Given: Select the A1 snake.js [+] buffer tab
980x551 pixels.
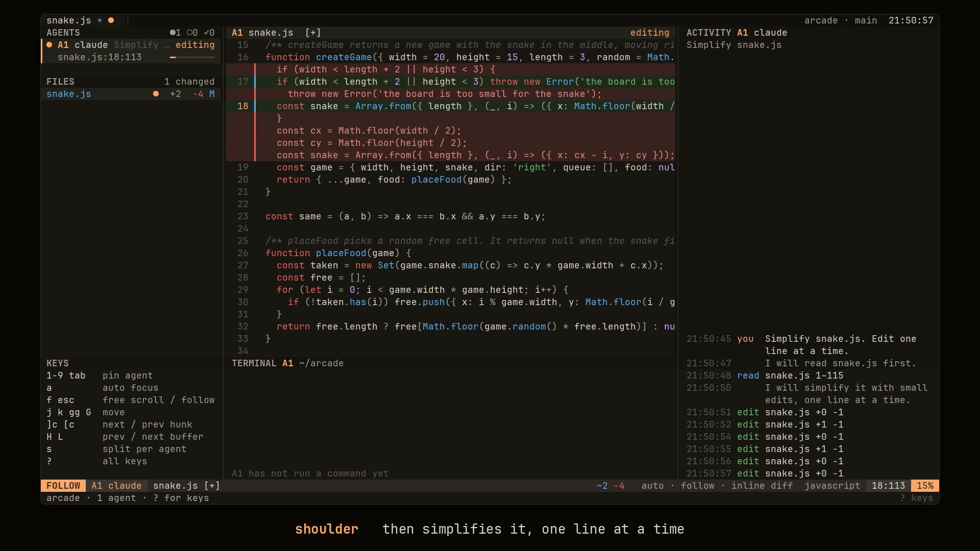Looking at the screenshot, I should [x=276, y=33].
